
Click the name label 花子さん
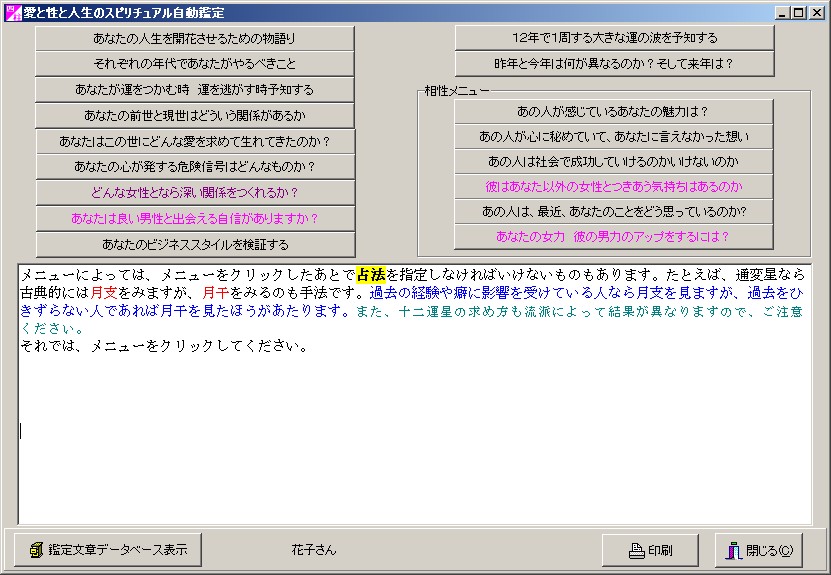coord(314,550)
